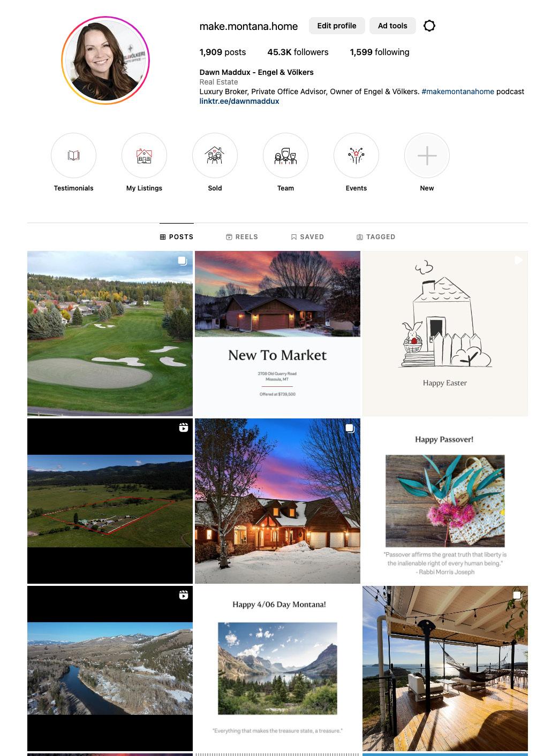544x756 pixels.
Task: Switch to the Reels tab
Action: click(242, 236)
